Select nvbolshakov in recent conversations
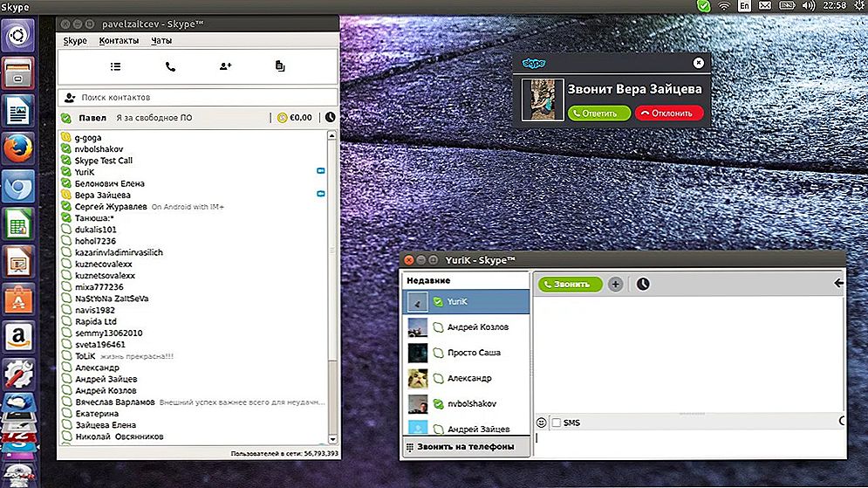Image resolution: width=868 pixels, height=488 pixels. click(x=466, y=404)
